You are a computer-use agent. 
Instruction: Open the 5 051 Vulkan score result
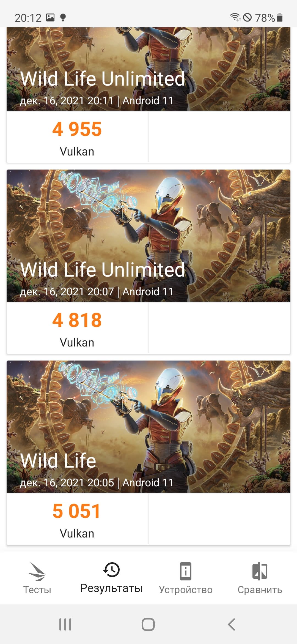[x=77, y=519]
